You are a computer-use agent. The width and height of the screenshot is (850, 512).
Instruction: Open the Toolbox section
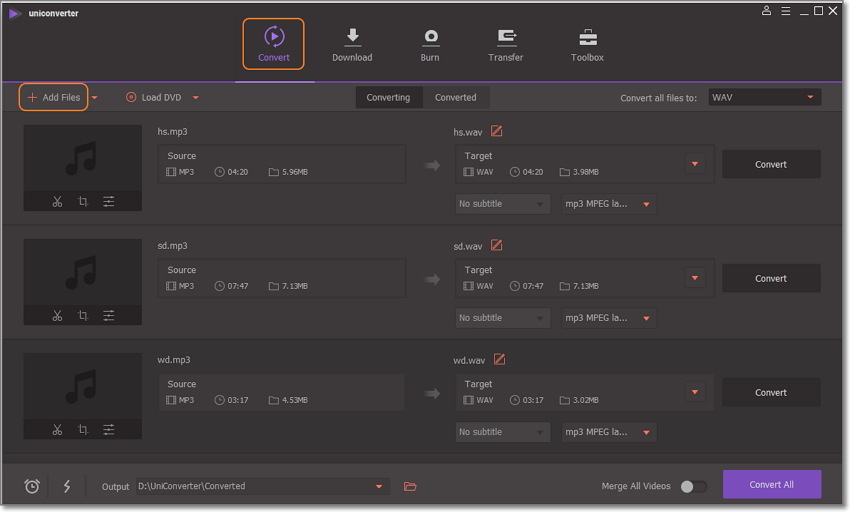click(587, 45)
